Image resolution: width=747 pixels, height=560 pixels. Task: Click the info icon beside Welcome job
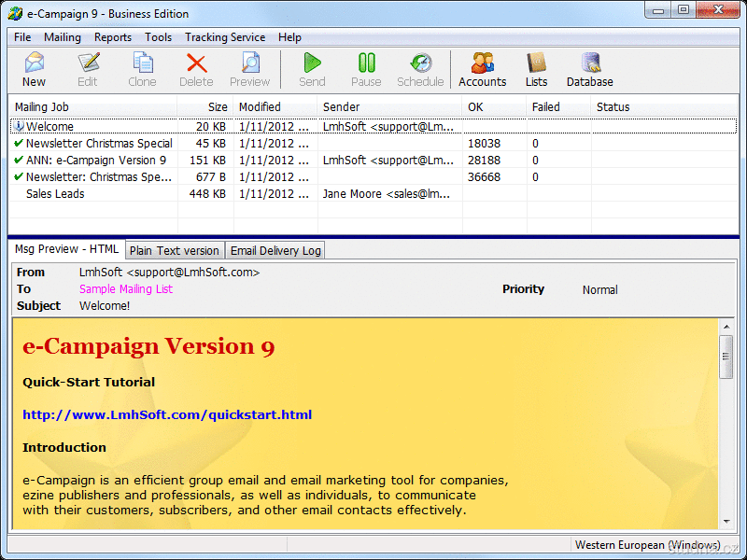(x=19, y=126)
